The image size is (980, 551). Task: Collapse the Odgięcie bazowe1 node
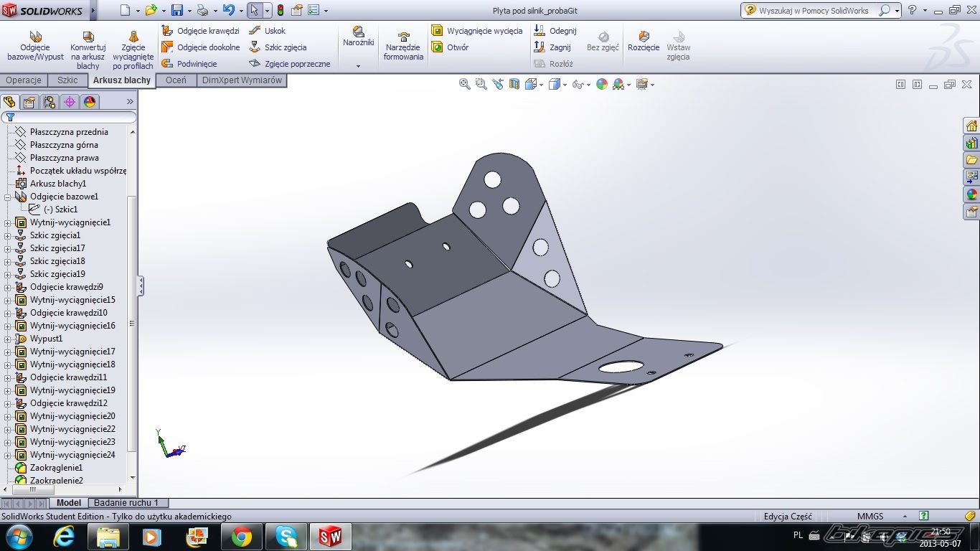8,197
